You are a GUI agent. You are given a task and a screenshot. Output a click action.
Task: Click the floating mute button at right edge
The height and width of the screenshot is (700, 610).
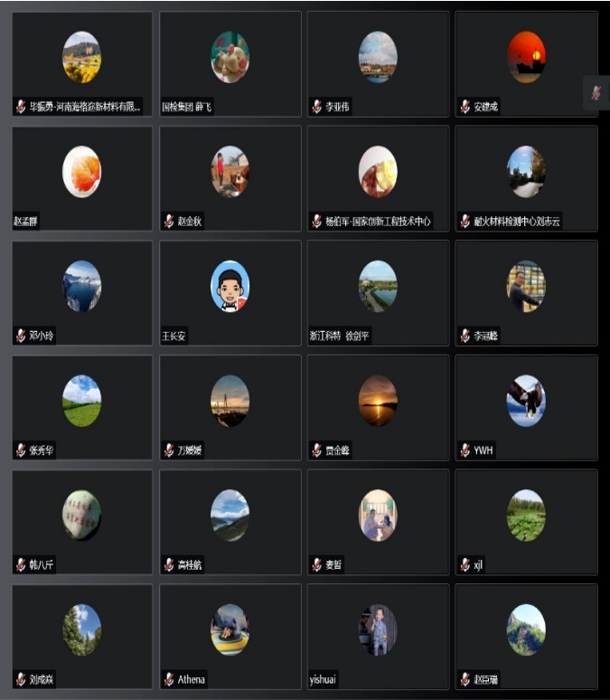coord(596,93)
